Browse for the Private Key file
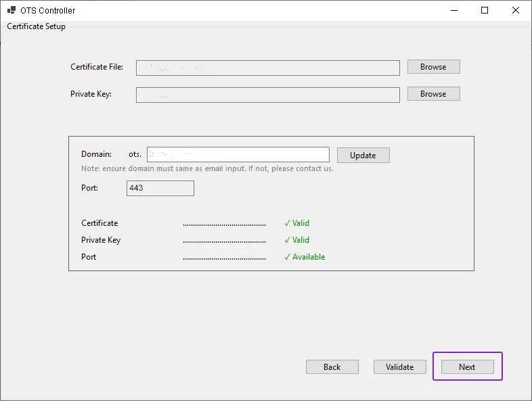532x401 pixels. 433,94
